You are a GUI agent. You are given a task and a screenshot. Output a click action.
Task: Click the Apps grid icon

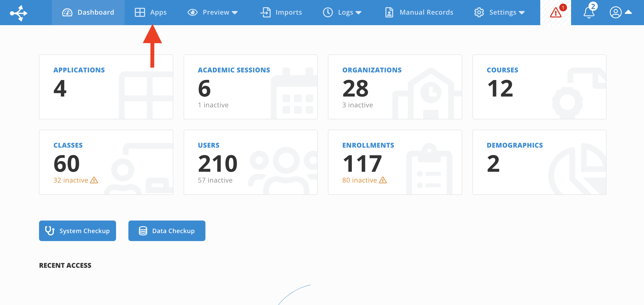140,12
